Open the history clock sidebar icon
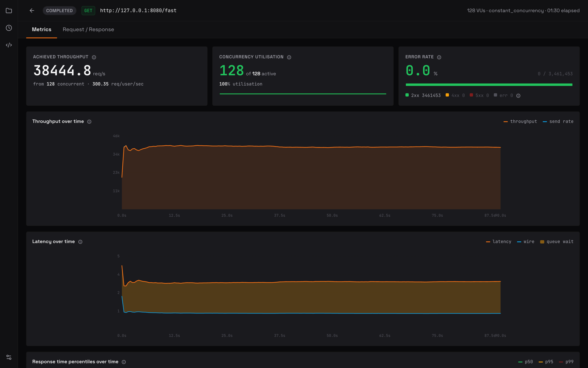The height and width of the screenshot is (368, 588). pos(9,28)
